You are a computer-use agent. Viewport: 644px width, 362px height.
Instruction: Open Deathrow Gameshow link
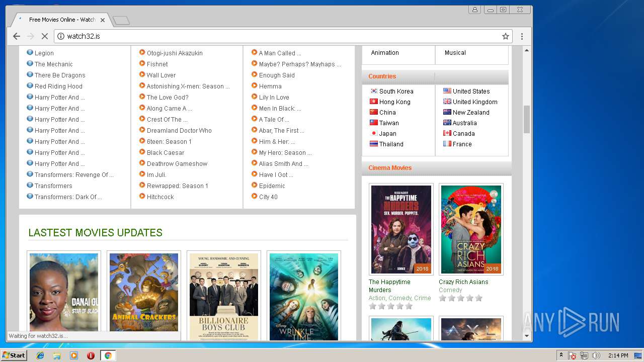(x=177, y=164)
